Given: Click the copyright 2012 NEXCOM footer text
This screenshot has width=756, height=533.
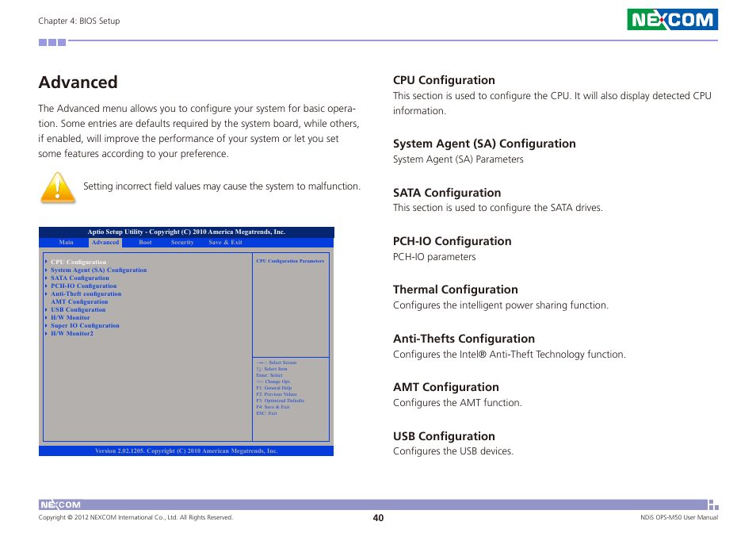Looking at the screenshot, I should [136, 518].
